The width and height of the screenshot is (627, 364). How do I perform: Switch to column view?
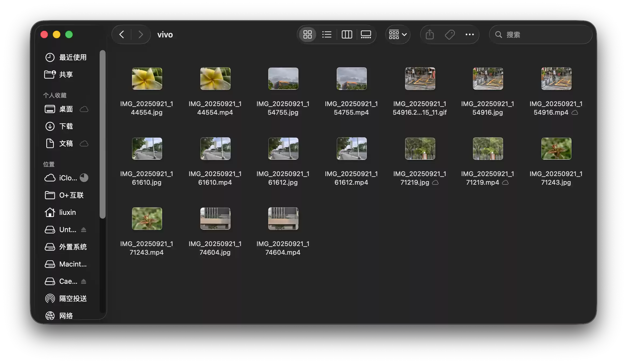click(347, 34)
